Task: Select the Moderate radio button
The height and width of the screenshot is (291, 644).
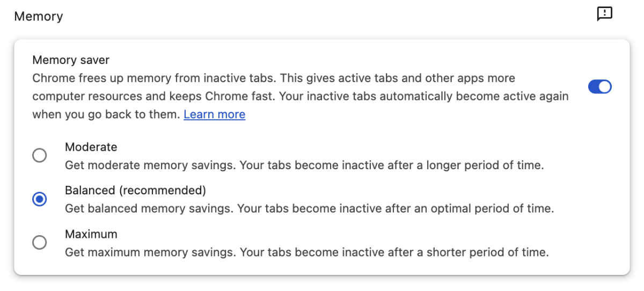Action: [39, 156]
